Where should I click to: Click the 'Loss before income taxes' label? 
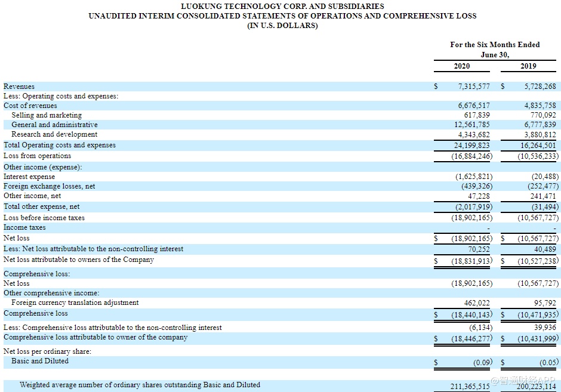pyautogui.click(x=44, y=218)
